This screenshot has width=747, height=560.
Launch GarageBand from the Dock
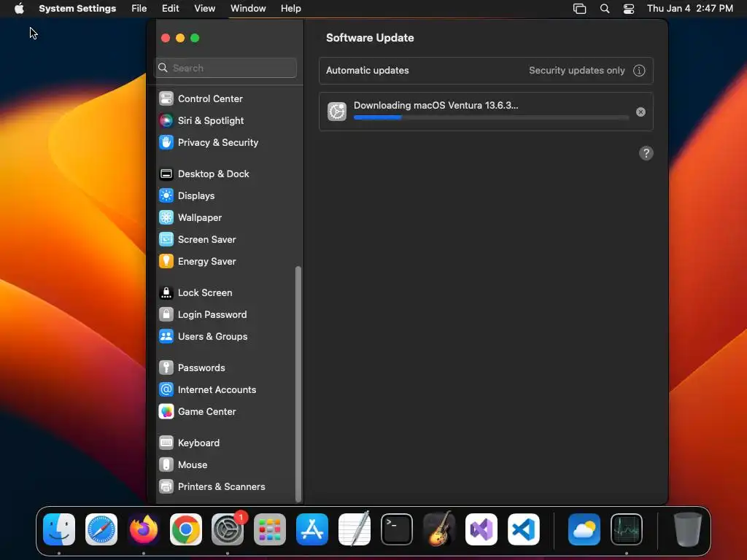(x=438, y=529)
